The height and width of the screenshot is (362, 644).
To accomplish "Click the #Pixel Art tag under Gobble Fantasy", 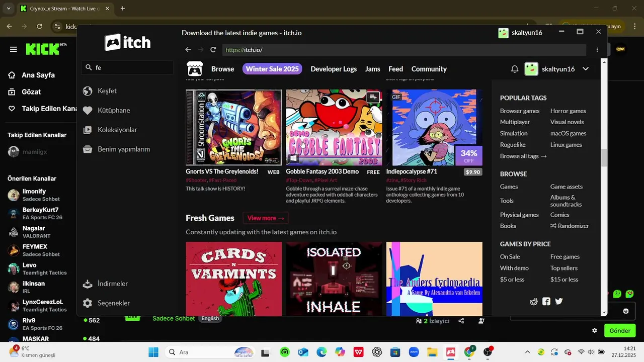I will point(326,180).
